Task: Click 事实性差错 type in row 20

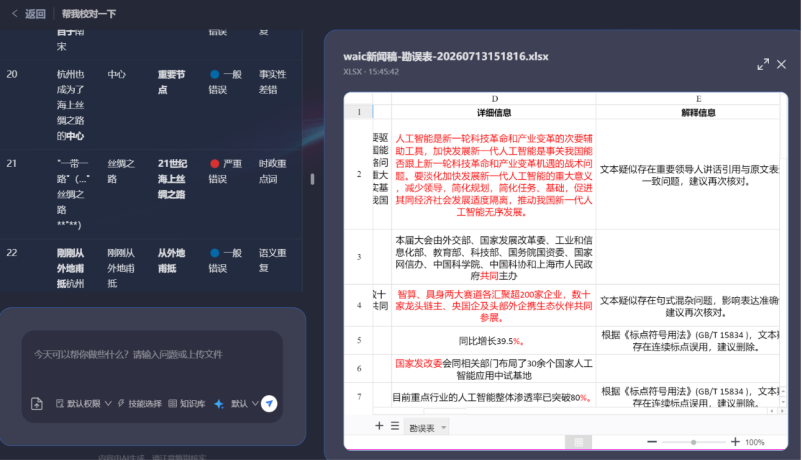Action: coord(272,82)
